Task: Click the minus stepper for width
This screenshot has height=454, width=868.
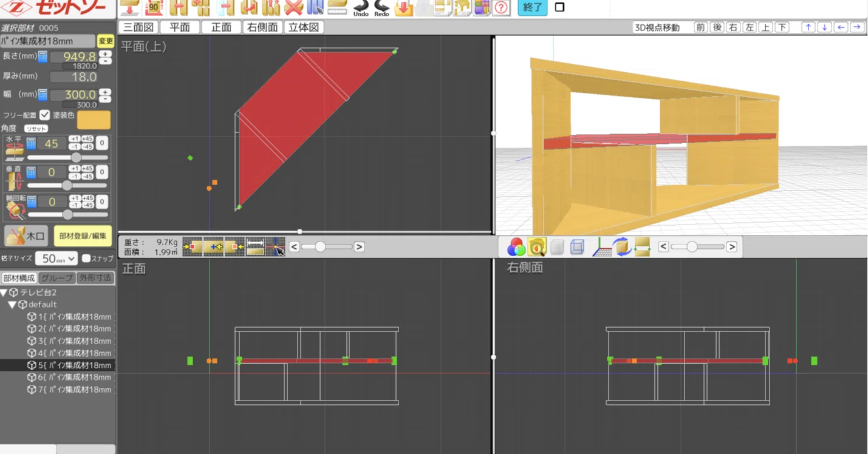Action: tap(106, 98)
